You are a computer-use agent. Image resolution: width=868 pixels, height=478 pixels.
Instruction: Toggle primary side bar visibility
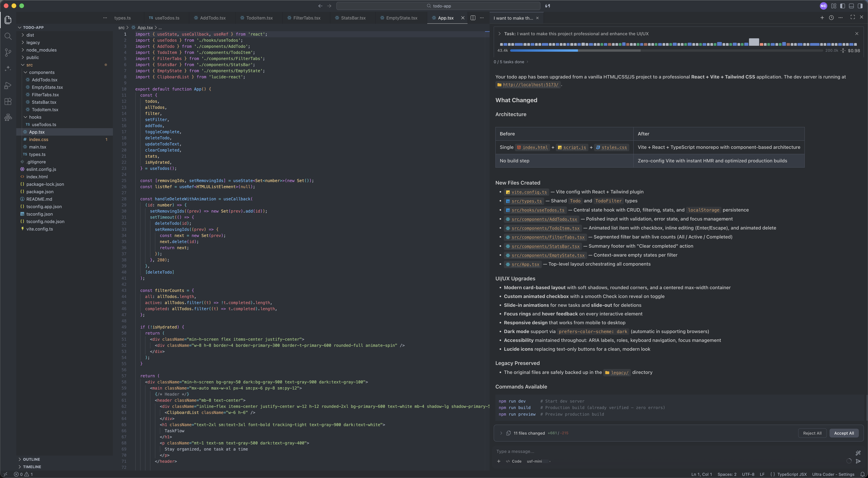842,6
